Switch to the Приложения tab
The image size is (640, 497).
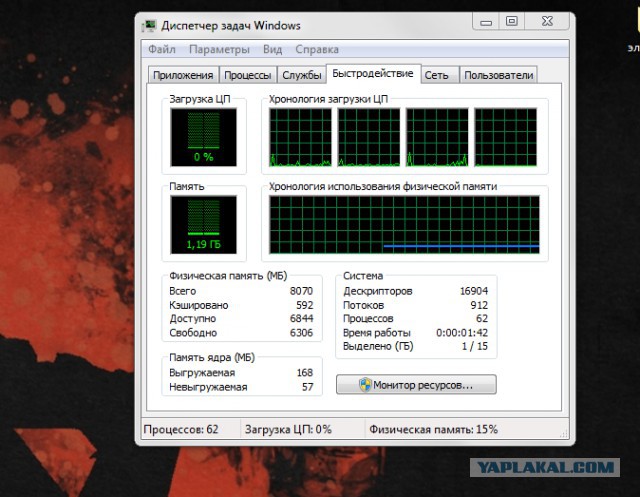(183, 75)
